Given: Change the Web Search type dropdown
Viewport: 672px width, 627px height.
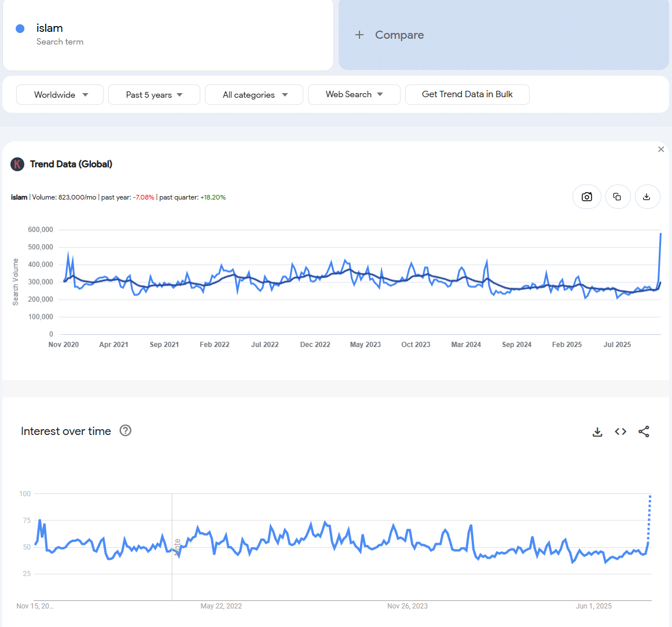Looking at the screenshot, I should tap(354, 94).
